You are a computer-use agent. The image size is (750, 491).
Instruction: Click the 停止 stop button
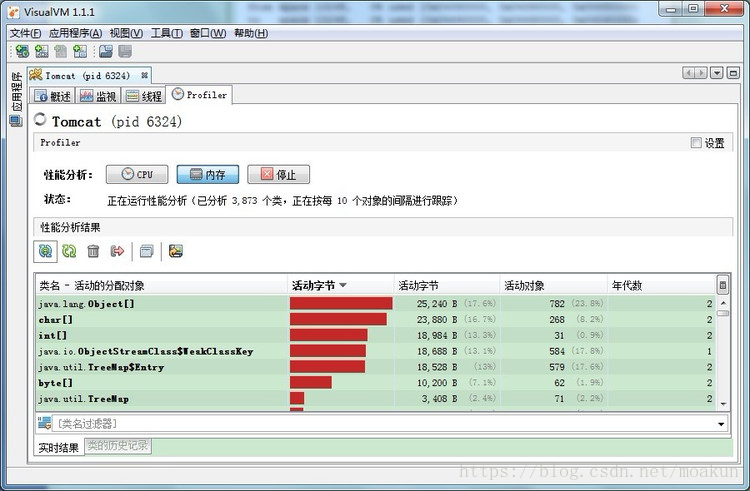click(x=278, y=175)
